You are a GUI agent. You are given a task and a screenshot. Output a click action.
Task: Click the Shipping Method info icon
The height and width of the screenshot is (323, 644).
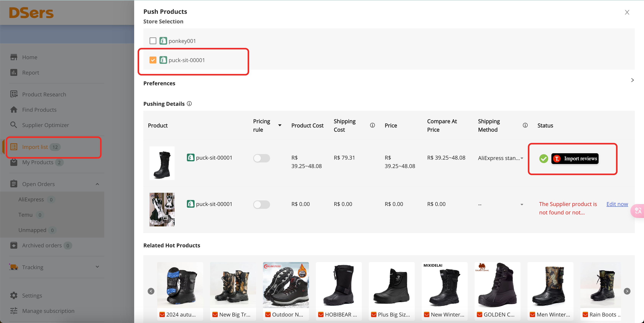click(x=525, y=125)
